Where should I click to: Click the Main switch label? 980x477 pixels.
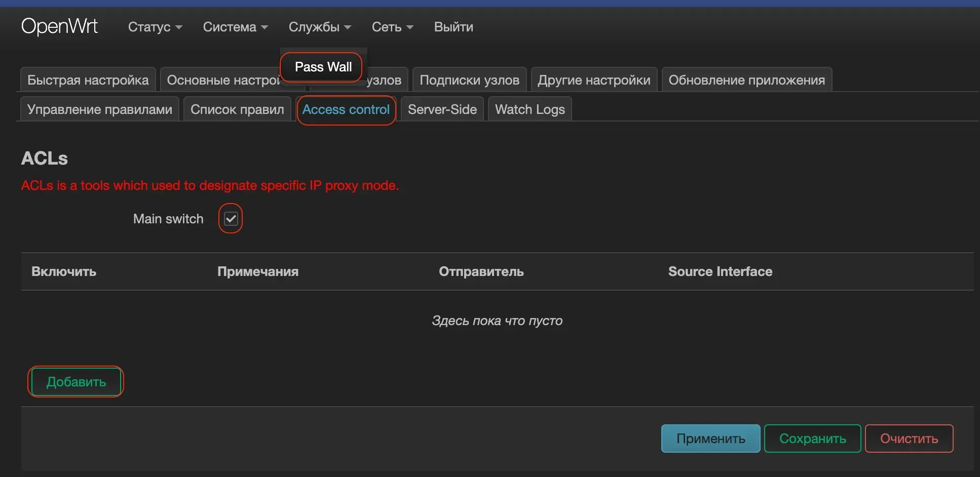(168, 219)
